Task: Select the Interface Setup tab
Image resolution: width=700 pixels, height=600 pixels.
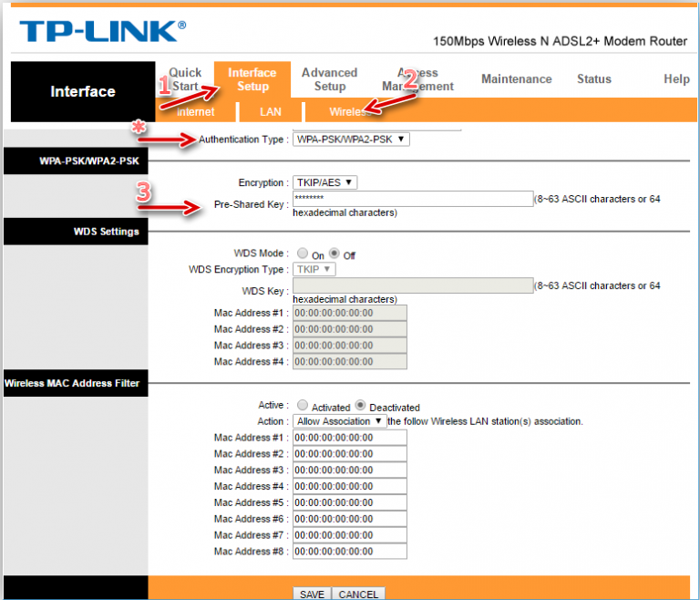Action: 252,79
